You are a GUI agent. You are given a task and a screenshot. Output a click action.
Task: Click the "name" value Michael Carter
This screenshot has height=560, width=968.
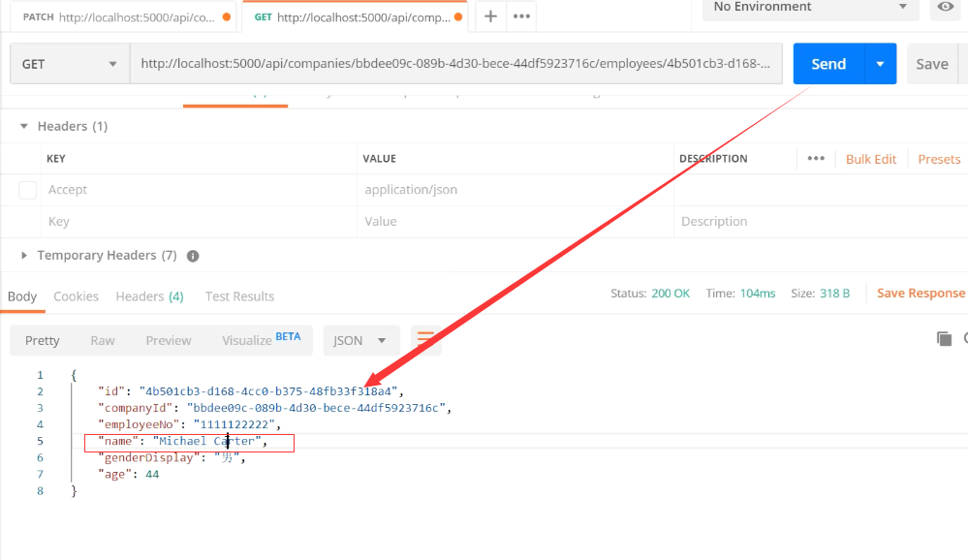pyautogui.click(x=206, y=442)
